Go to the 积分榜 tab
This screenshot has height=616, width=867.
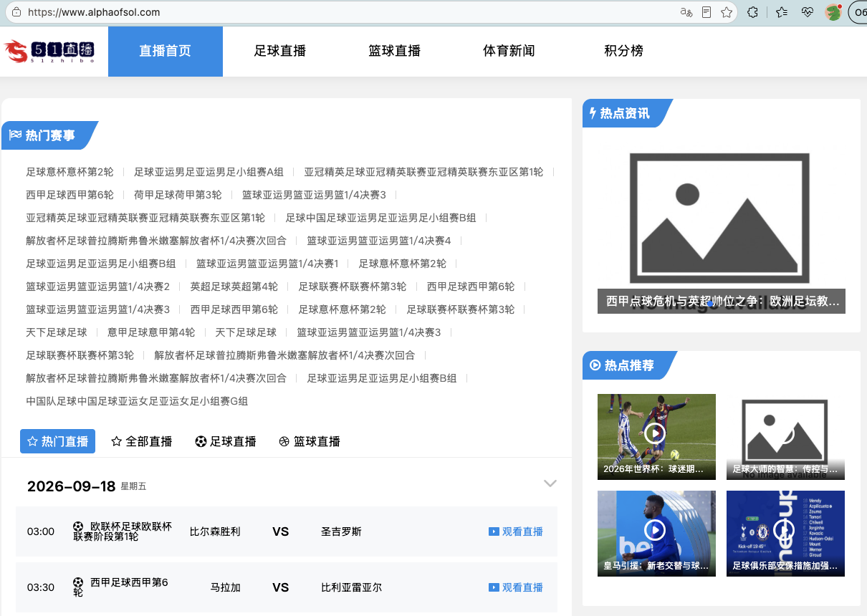pos(623,51)
